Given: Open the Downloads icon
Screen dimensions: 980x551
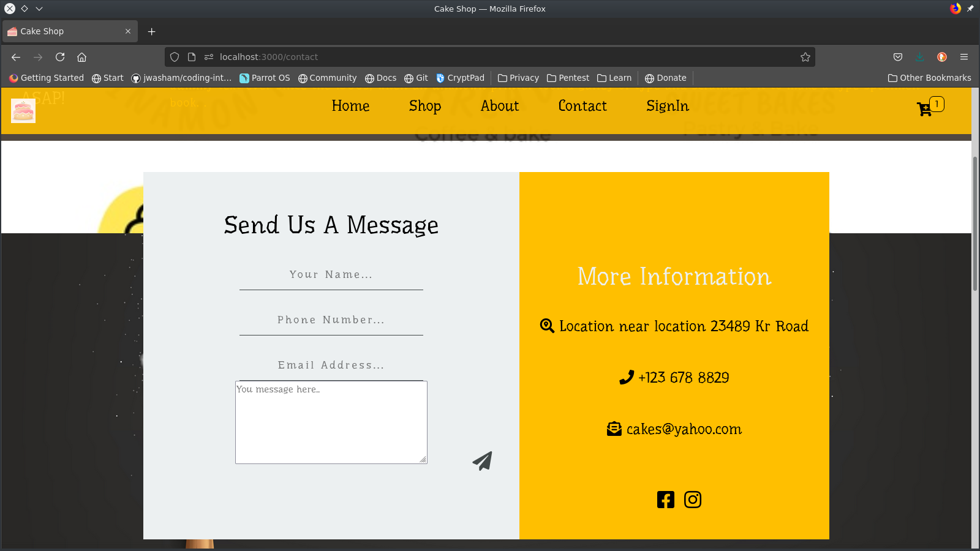Looking at the screenshot, I should (919, 57).
